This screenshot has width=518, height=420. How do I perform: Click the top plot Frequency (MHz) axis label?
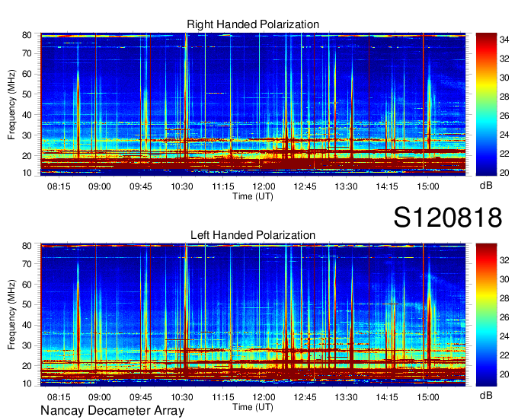click(11, 104)
